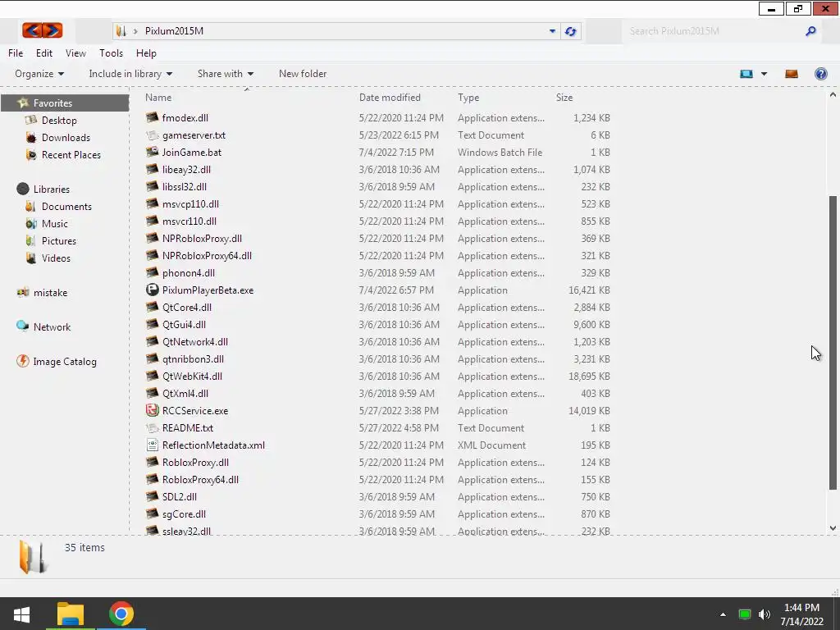Select the libeay32.dll file name
This screenshot has height=630, width=840.
(186, 169)
